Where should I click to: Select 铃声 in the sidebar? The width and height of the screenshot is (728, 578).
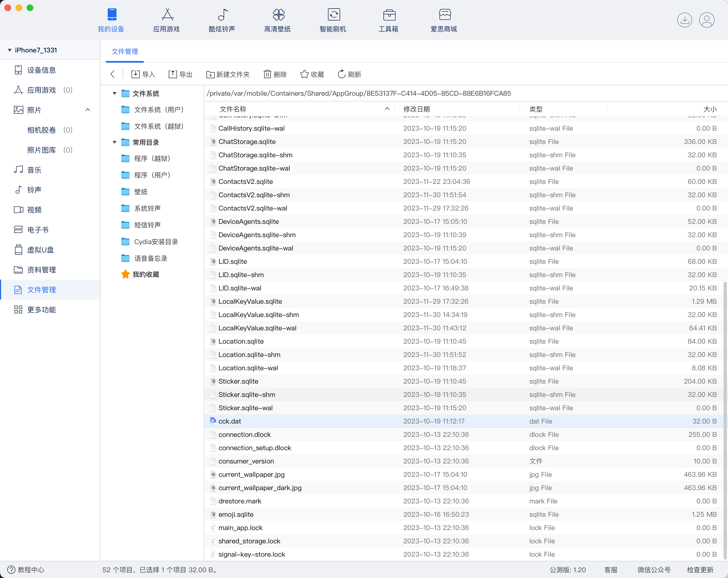pyautogui.click(x=50, y=190)
